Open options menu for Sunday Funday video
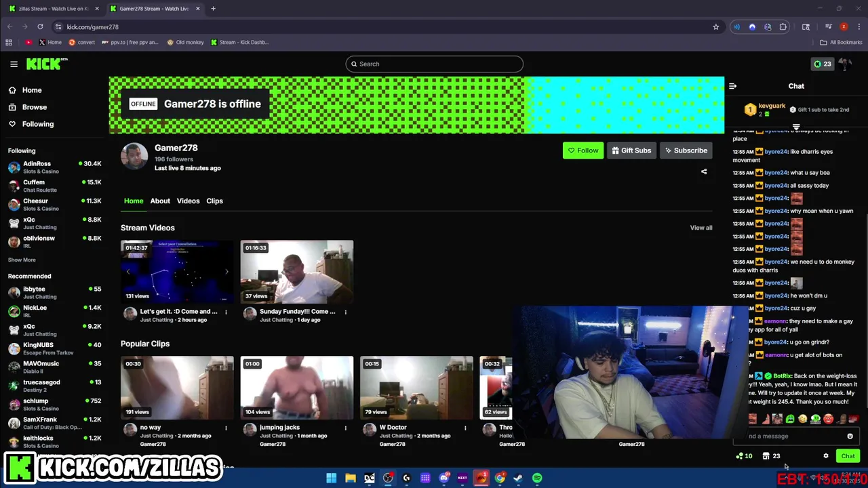868x488 pixels. click(x=345, y=312)
